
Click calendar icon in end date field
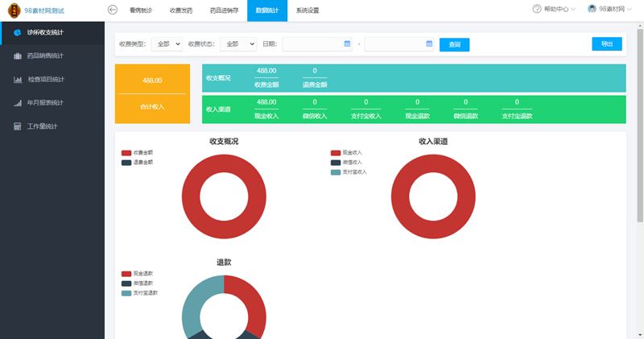(429, 44)
